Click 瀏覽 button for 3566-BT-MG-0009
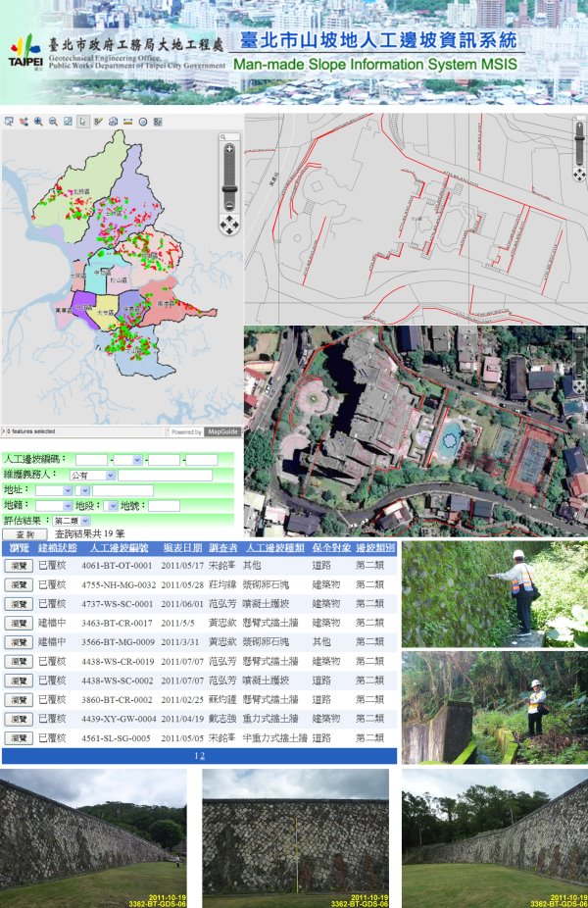Image resolution: width=588 pixels, height=908 pixels. (19, 642)
